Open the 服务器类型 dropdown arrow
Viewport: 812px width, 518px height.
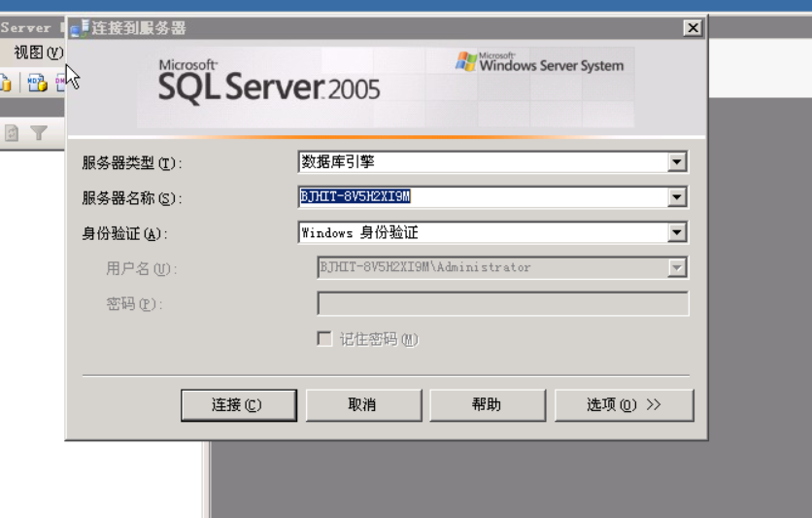click(x=677, y=162)
